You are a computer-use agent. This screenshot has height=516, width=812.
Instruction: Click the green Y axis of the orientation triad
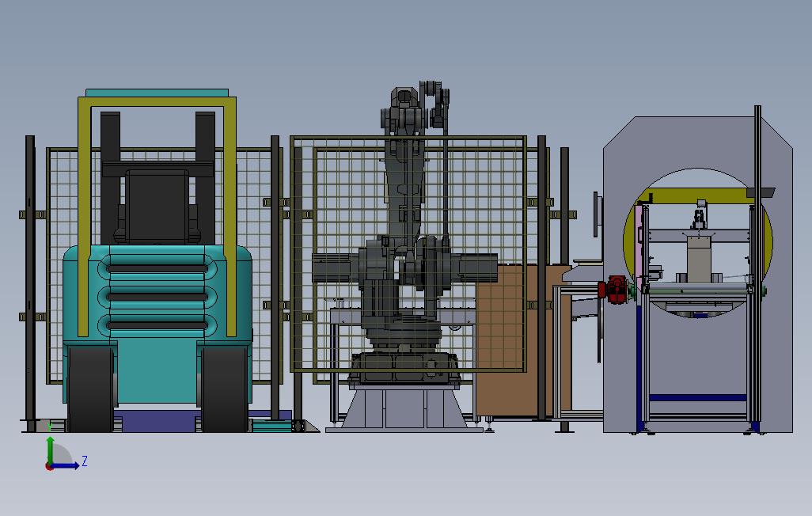50,451
